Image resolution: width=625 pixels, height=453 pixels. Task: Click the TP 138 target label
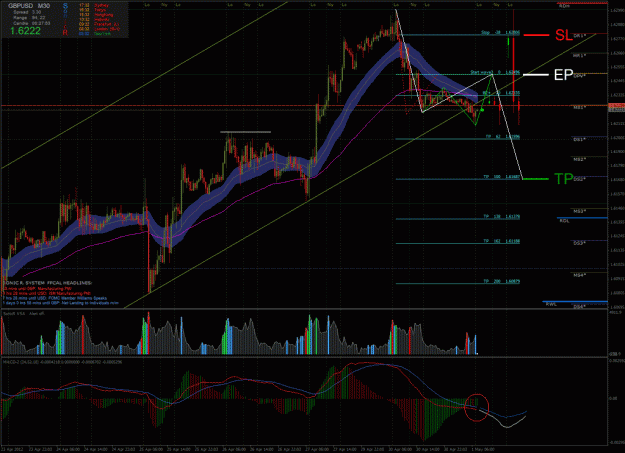(502, 217)
